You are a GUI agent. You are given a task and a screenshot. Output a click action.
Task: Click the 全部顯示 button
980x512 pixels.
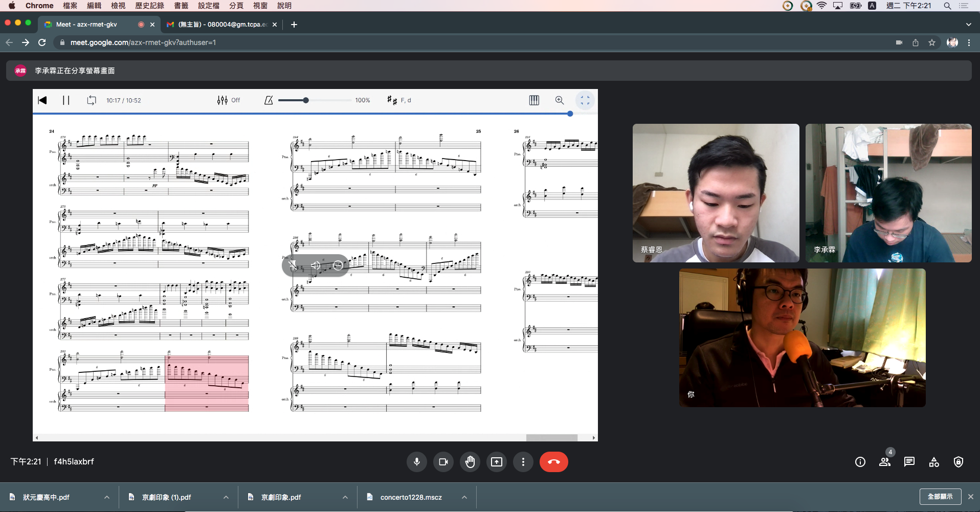point(940,497)
